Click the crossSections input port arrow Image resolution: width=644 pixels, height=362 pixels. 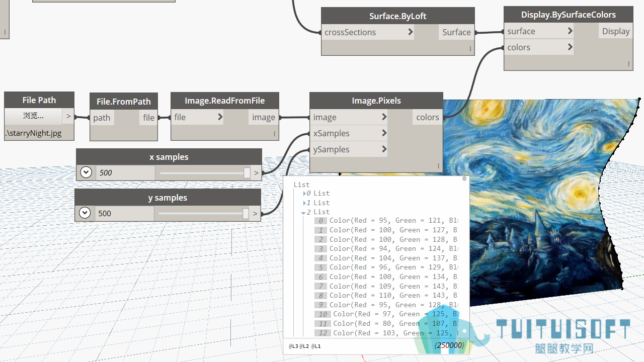[411, 32]
